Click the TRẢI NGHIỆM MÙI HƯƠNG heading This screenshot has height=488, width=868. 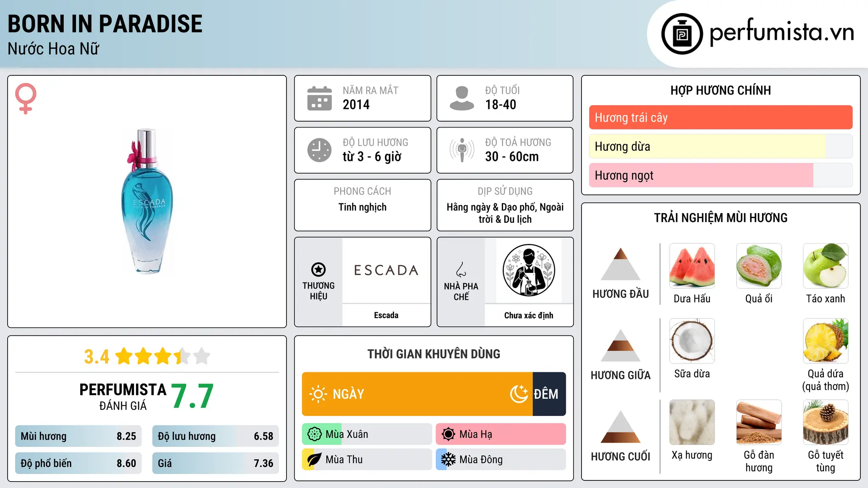pos(721,218)
